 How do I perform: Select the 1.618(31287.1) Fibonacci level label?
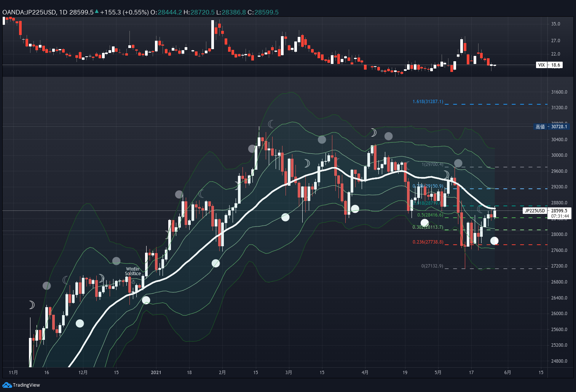pyautogui.click(x=428, y=102)
